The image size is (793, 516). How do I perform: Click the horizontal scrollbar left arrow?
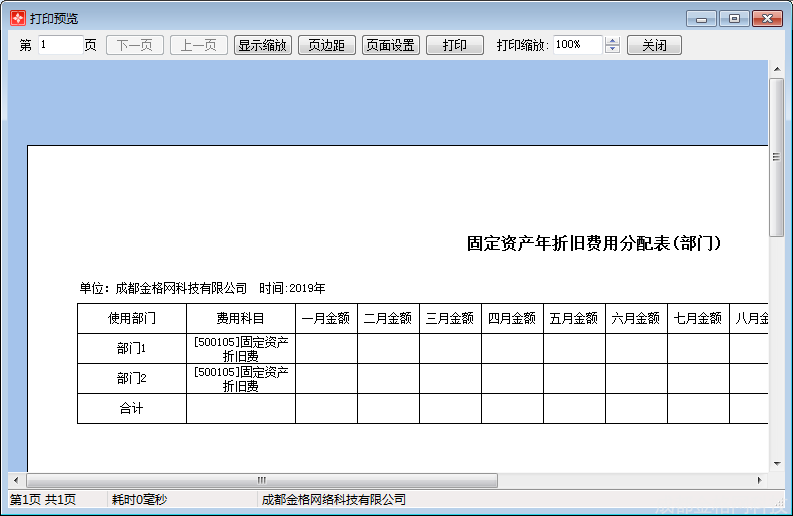(16, 480)
